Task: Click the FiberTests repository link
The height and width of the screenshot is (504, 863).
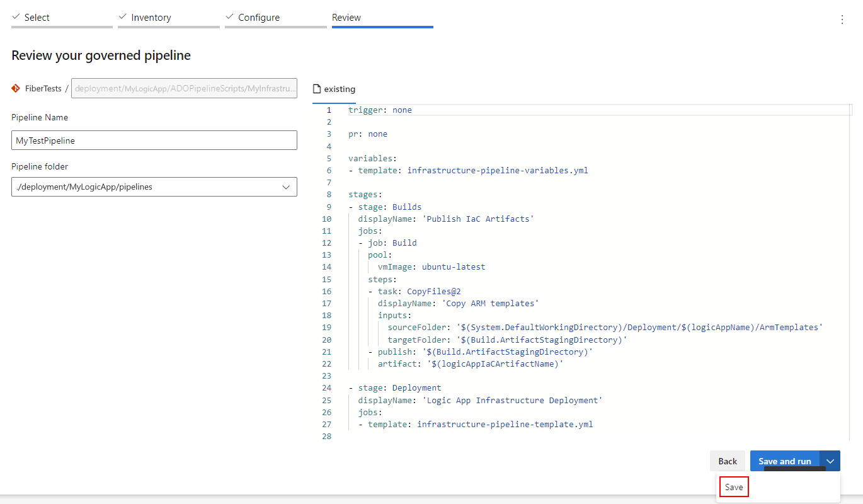Action: (43, 89)
